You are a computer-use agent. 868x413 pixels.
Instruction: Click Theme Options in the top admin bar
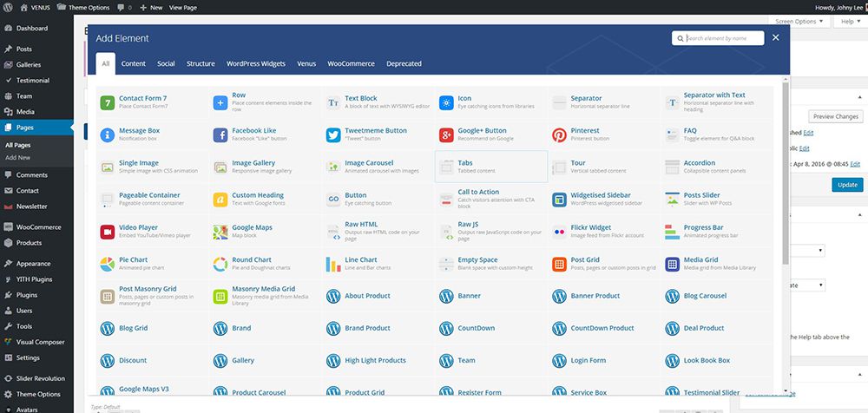click(x=82, y=8)
